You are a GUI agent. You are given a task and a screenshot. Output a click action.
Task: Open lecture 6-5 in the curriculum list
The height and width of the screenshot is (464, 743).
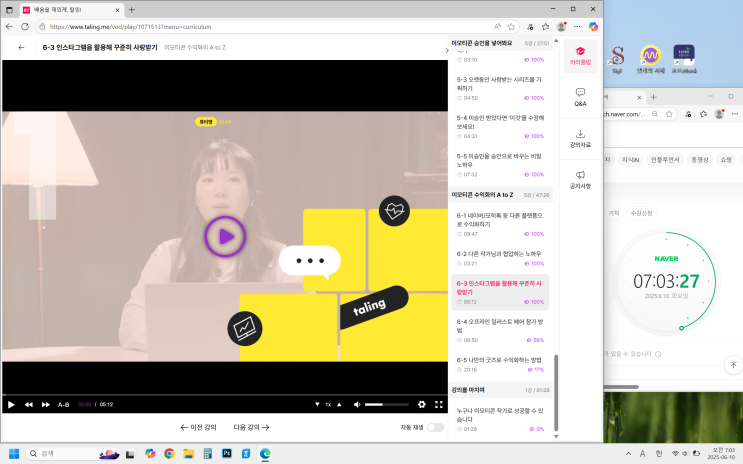(x=500, y=364)
